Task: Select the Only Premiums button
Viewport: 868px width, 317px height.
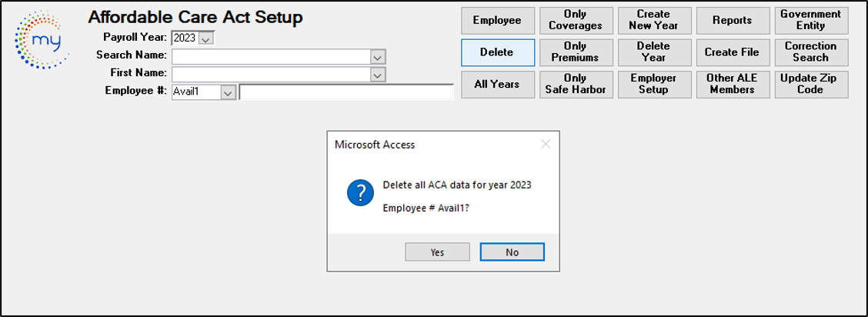Action: pos(576,52)
